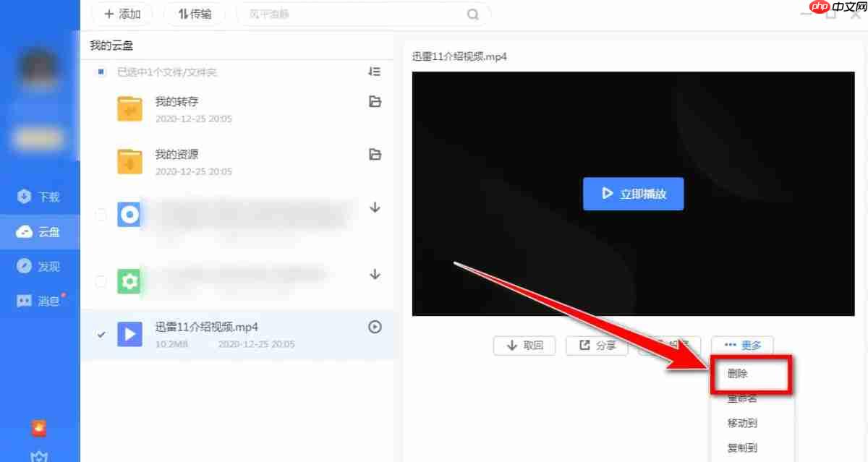
Task: Toggle the select-all checkbox beside 已选中1个文件
Action: (x=100, y=72)
